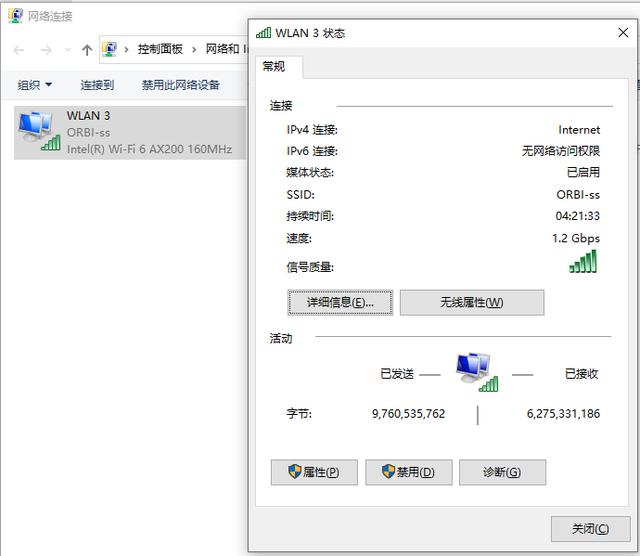Click WLAN 3 状态 dialog title signal icon
The image size is (640, 556).
[264, 33]
